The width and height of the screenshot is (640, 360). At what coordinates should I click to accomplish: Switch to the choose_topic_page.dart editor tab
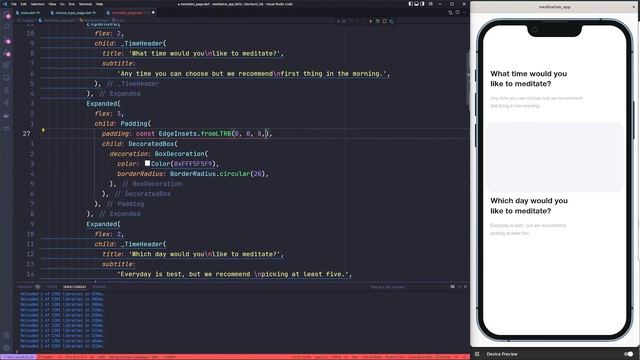tap(74, 13)
